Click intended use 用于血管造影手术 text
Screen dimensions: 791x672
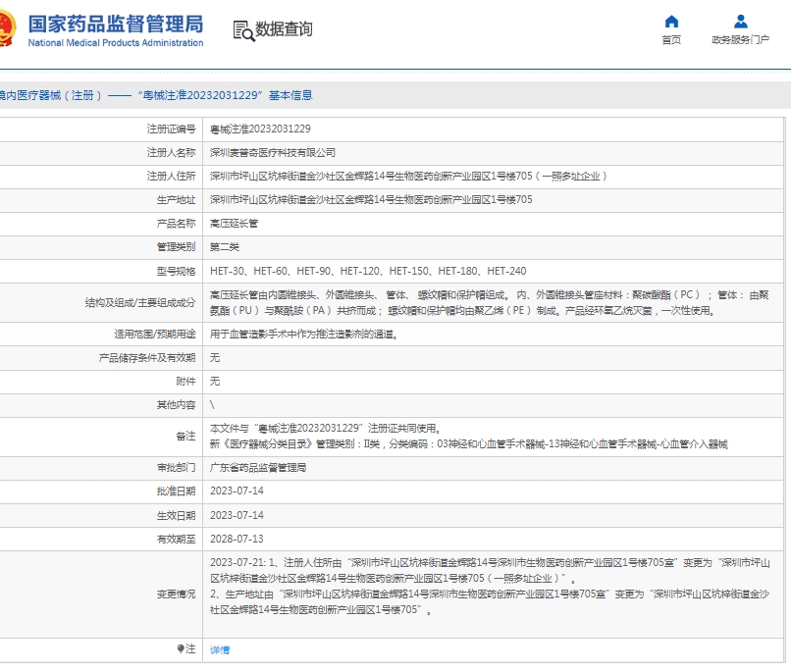(304, 335)
